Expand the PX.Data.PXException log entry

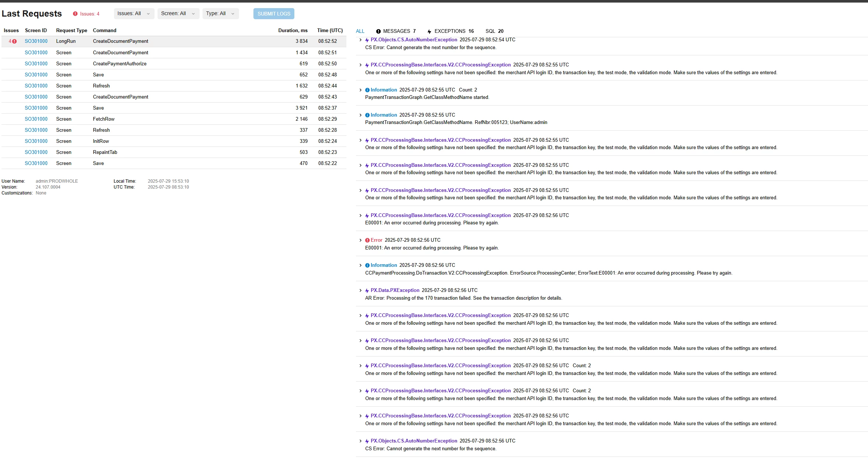click(x=360, y=290)
